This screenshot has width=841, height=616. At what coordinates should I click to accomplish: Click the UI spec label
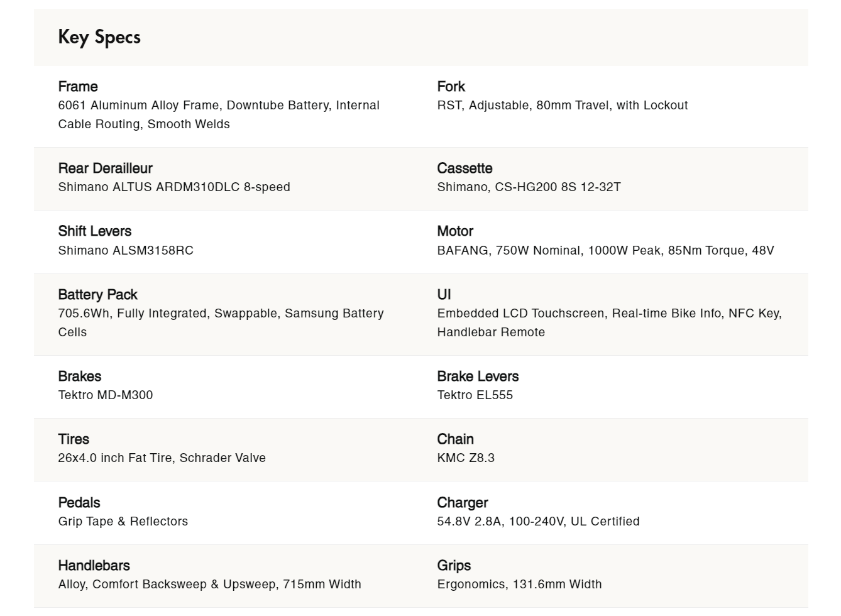[x=444, y=294]
